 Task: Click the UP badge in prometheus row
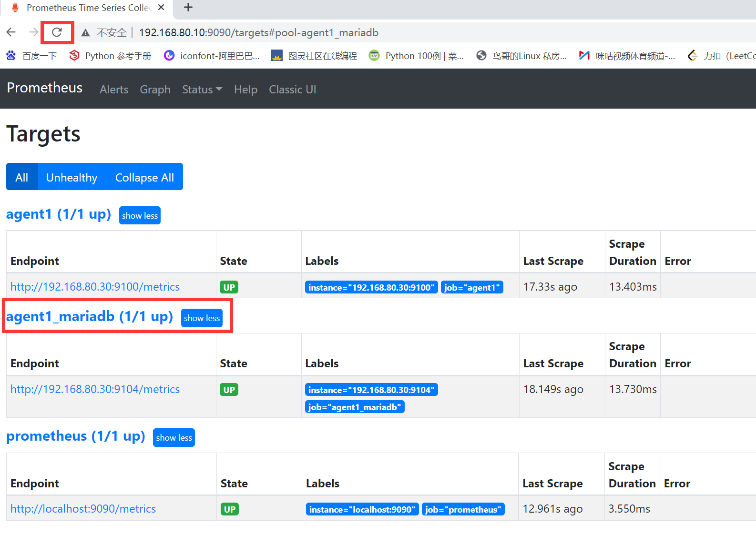point(230,509)
